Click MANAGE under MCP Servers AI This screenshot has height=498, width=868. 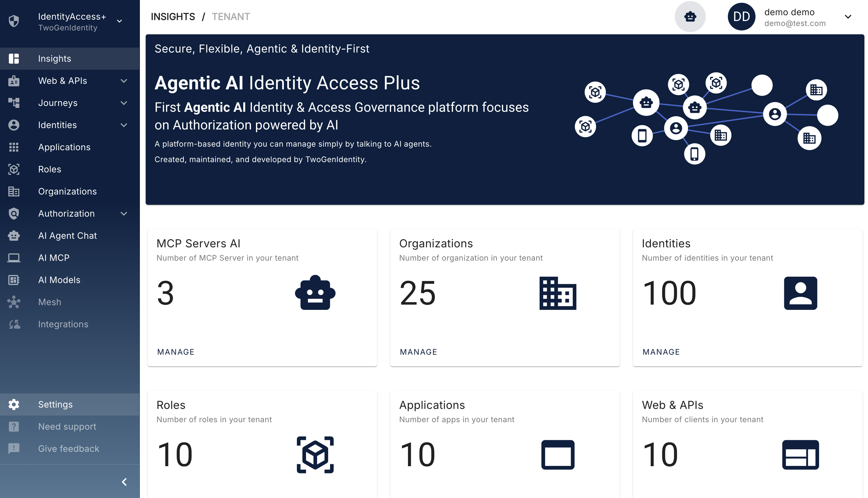coord(176,352)
